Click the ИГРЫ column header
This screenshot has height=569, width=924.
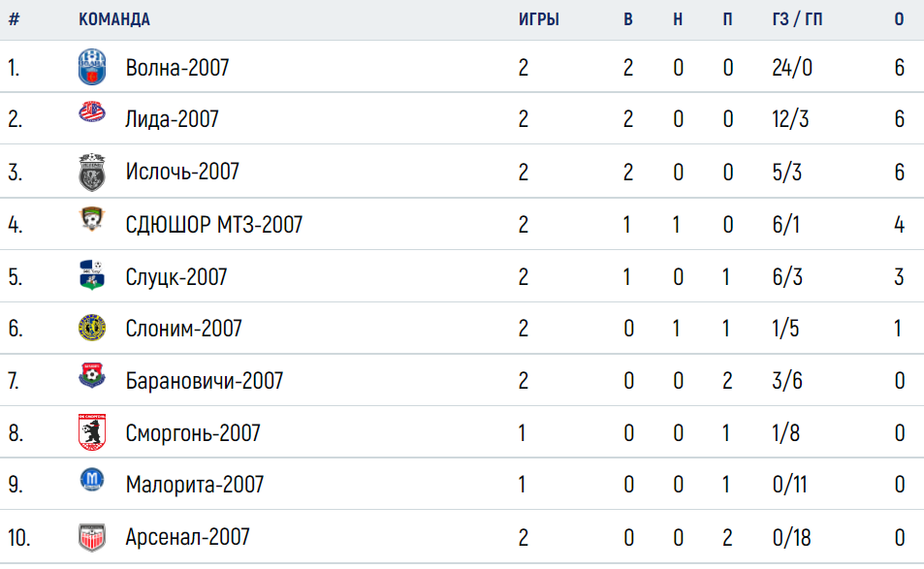tap(539, 19)
